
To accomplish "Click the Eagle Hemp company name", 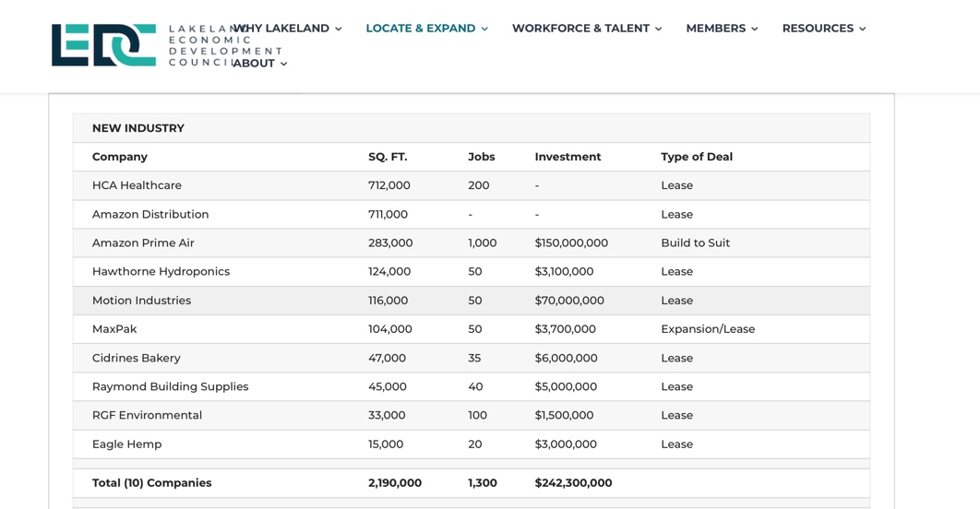I will pos(126,444).
